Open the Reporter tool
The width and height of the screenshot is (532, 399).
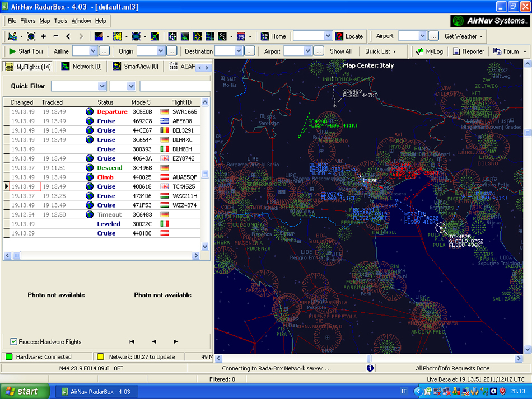coord(469,51)
